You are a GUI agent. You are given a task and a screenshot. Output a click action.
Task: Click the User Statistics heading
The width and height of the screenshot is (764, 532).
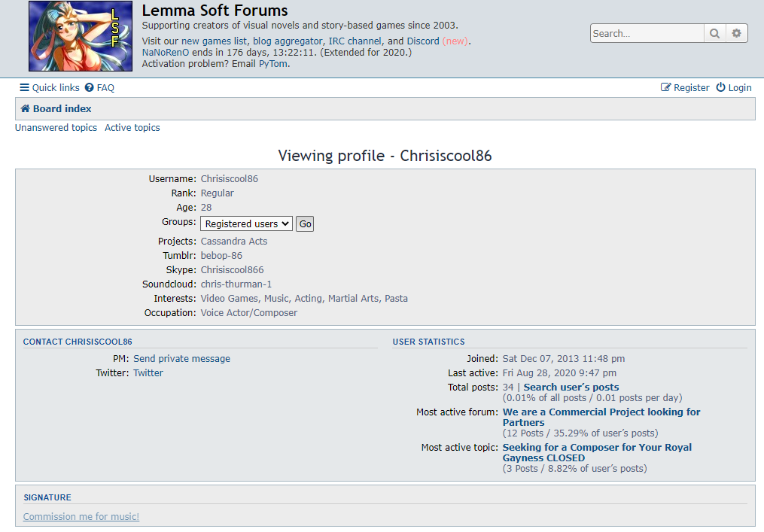click(x=429, y=342)
